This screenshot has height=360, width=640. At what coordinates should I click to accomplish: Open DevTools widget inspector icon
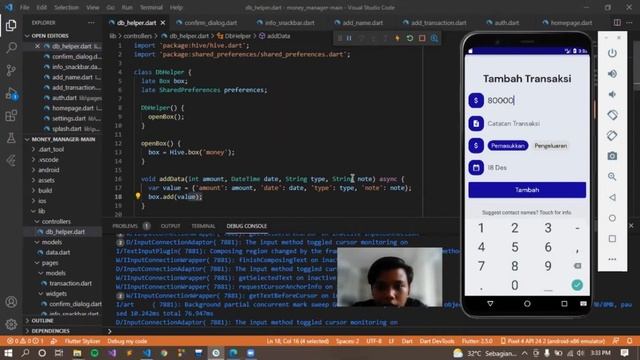point(434,38)
